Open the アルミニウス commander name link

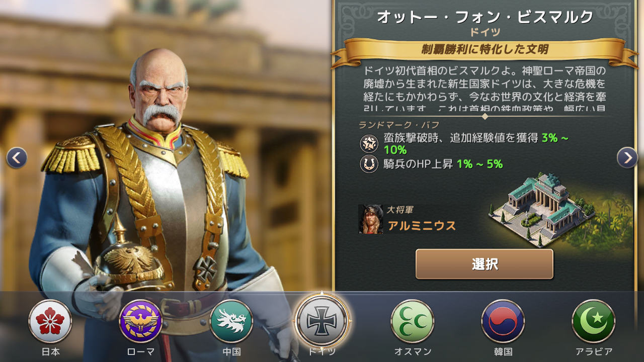coord(422,226)
